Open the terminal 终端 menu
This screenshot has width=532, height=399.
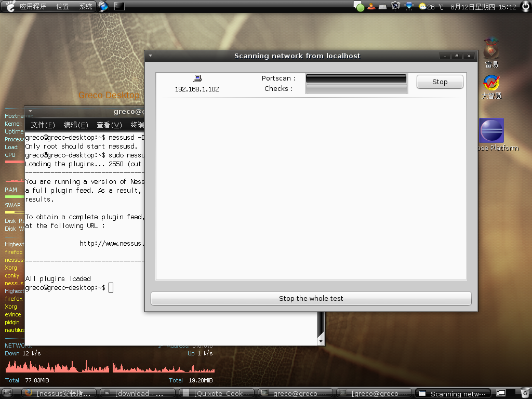(x=137, y=125)
